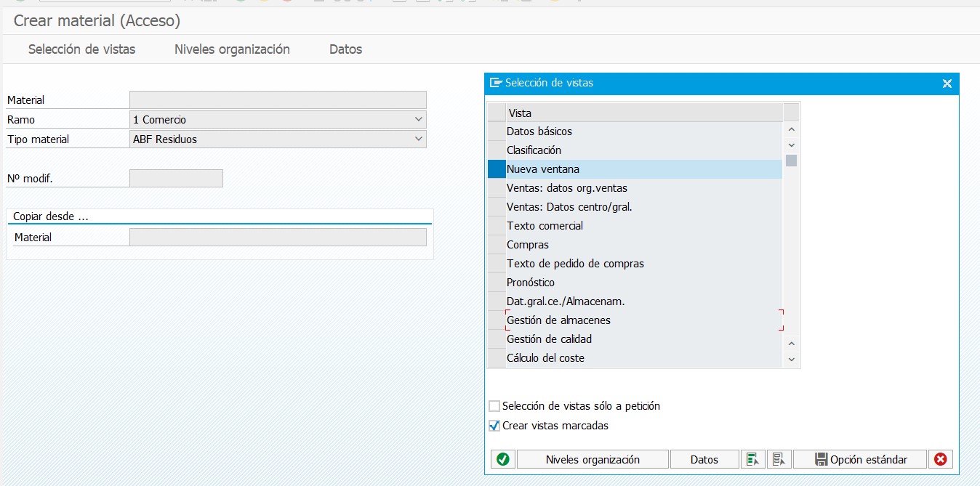This screenshot has width=980, height=486.
Task: Toggle row selector for Dat.gral.ce./Almacenam.
Action: pyautogui.click(x=496, y=301)
